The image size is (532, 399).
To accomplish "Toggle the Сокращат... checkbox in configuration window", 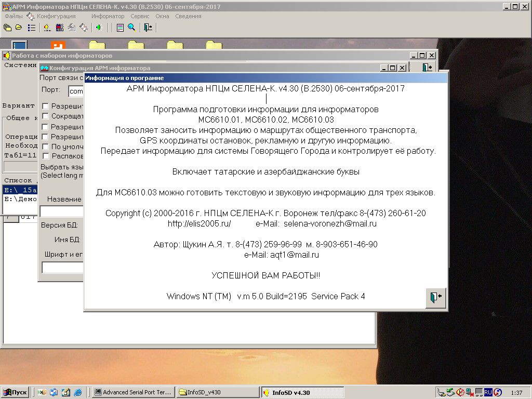I will click(x=45, y=116).
